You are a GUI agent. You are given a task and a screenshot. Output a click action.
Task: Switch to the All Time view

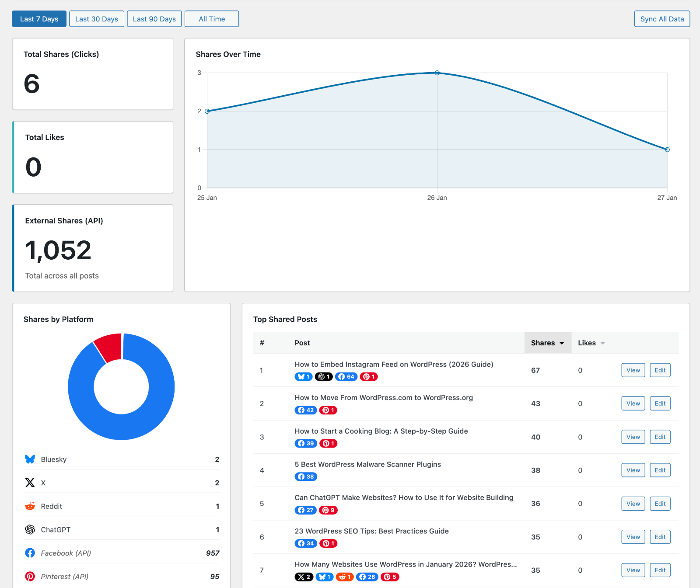(211, 19)
